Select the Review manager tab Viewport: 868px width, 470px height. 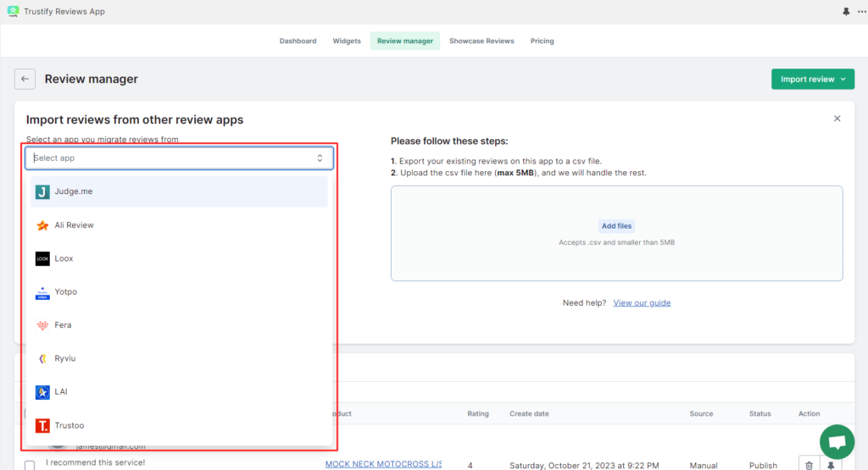405,41
